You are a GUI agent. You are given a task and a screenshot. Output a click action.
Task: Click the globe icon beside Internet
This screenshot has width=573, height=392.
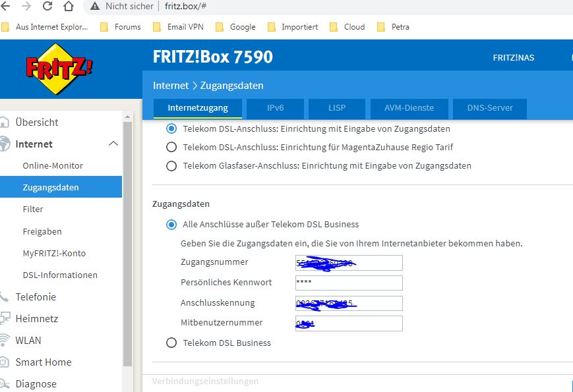coord(5,144)
